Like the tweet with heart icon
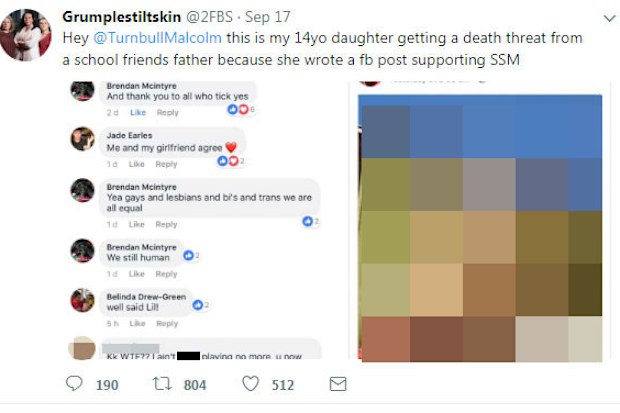The height and width of the screenshot is (413, 620). pyautogui.click(x=250, y=384)
